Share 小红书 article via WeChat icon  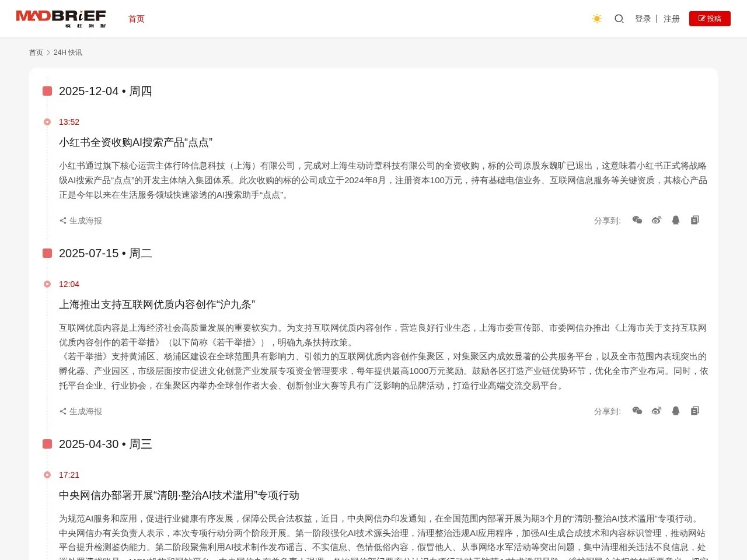pyautogui.click(x=637, y=220)
